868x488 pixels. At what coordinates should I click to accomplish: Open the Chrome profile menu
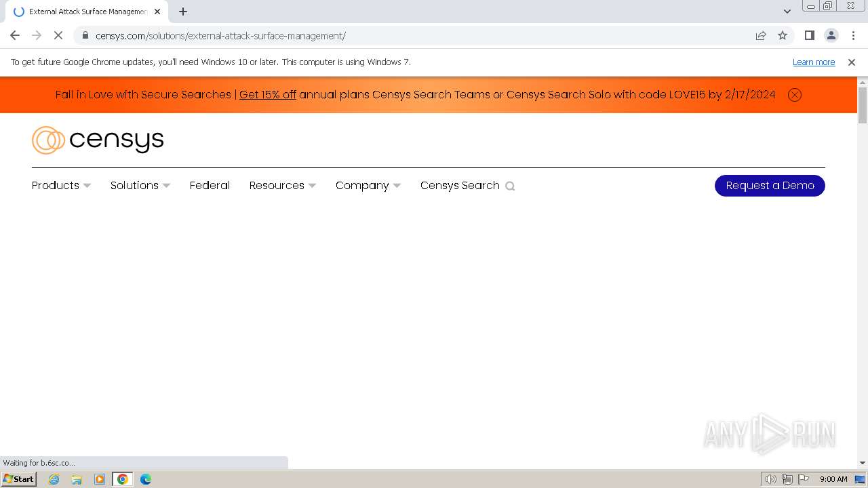(831, 35)
